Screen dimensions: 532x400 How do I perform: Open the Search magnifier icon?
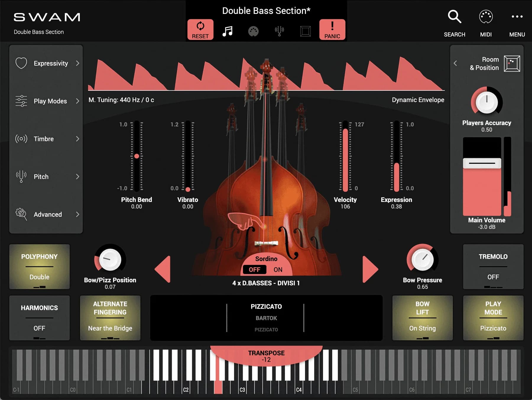[x=454, y=17]
